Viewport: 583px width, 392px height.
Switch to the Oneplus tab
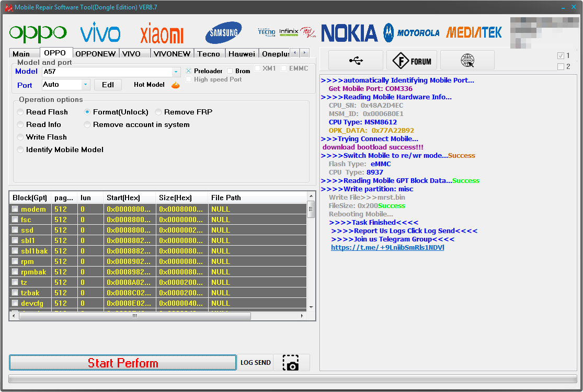[275, 54]
